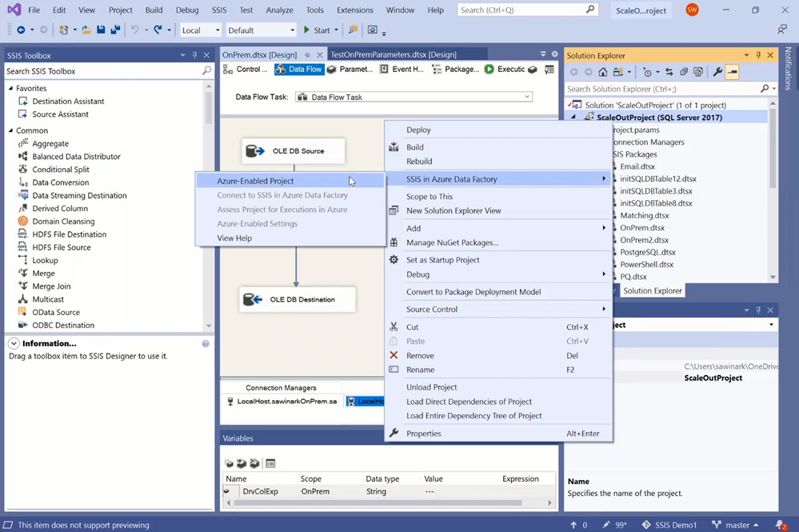The width and height of the screenshot is (799, 532).
Task: Open Find in Files toolbar icon
Action: 353,30
